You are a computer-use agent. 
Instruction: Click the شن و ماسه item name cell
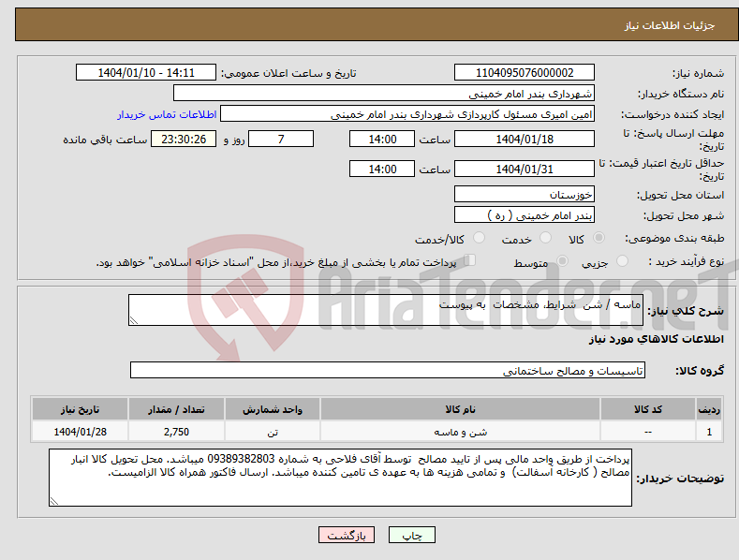[x=460, y=432]
